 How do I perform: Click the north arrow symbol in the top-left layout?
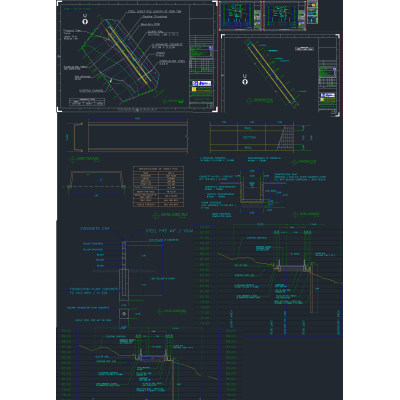[85, 20]
